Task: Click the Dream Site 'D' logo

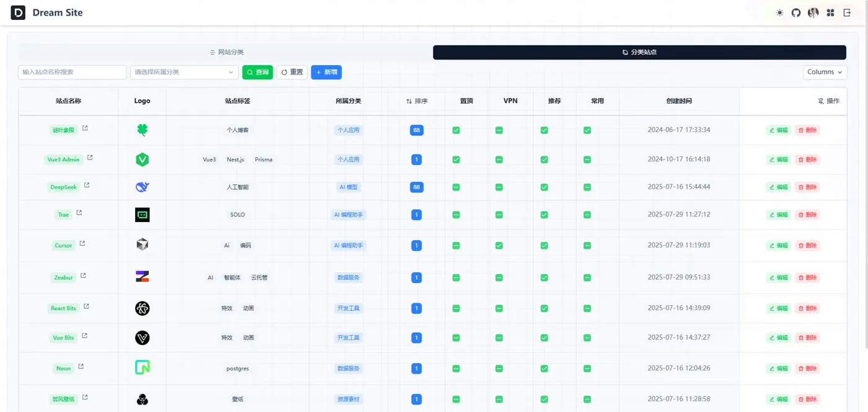Action: click(18, 12)
